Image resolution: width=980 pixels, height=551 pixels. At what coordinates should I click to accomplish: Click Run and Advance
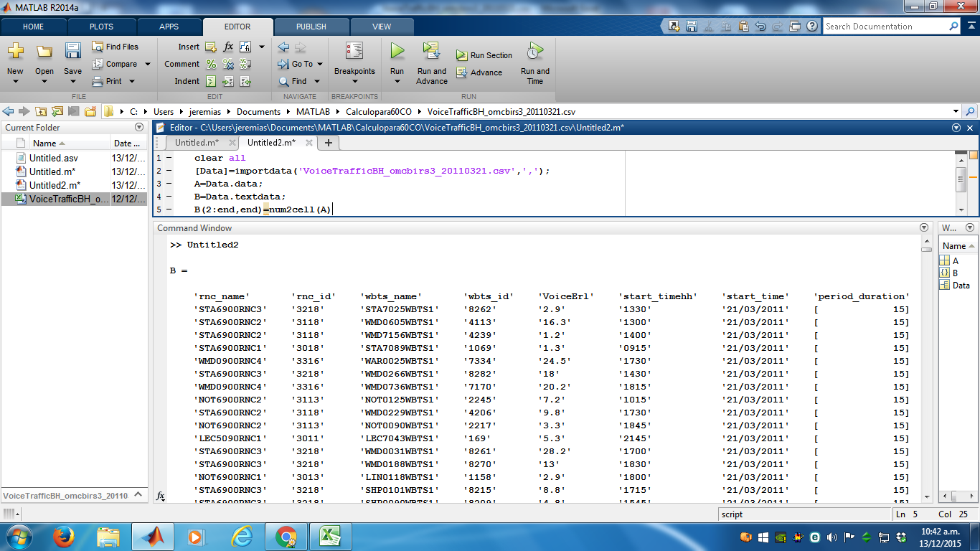click(x=431, y=63)
